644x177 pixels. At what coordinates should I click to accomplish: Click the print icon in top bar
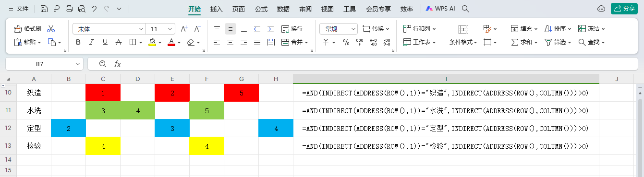point(69,9)
